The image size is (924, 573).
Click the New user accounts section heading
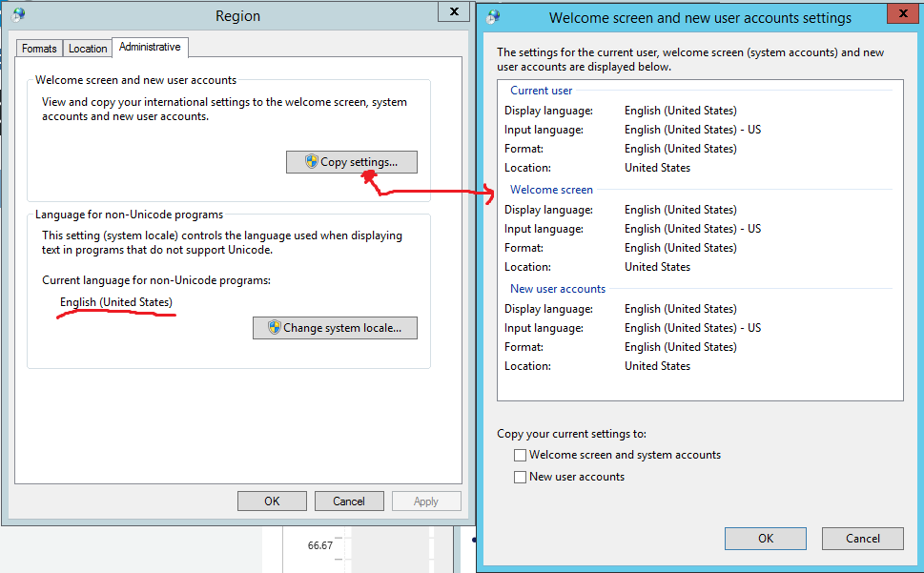pyautogui.click(x=558, y=289)
